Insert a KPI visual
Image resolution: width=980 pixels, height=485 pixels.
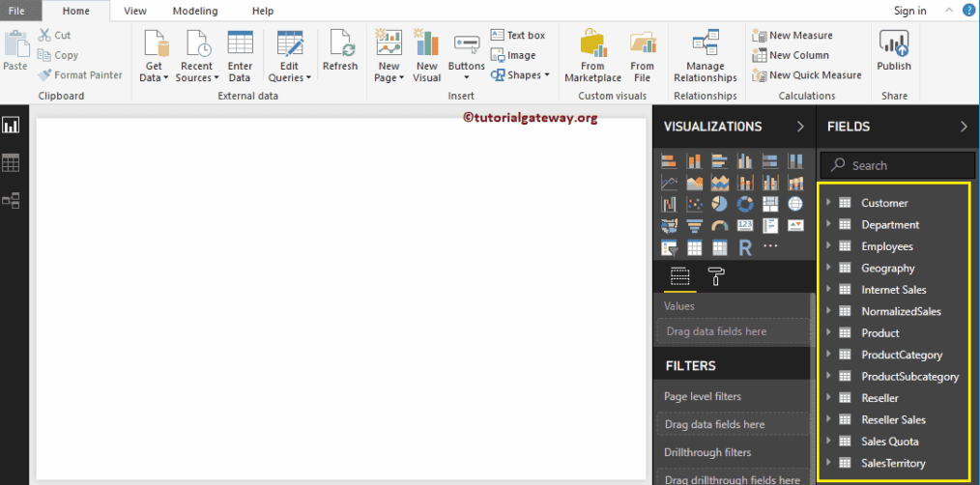[795, 225]
